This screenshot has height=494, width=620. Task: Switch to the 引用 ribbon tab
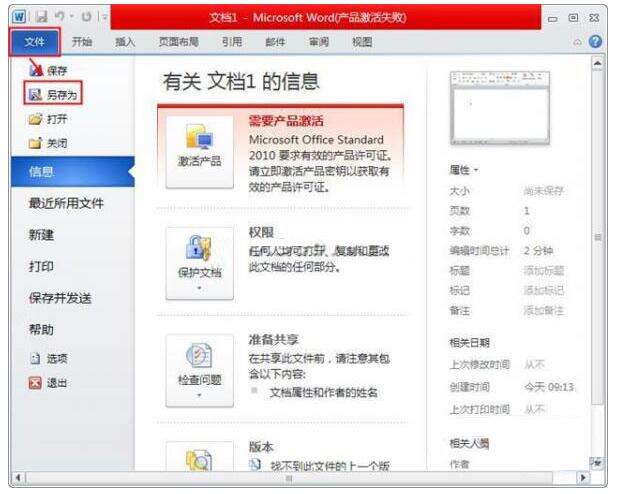(232, 42)
